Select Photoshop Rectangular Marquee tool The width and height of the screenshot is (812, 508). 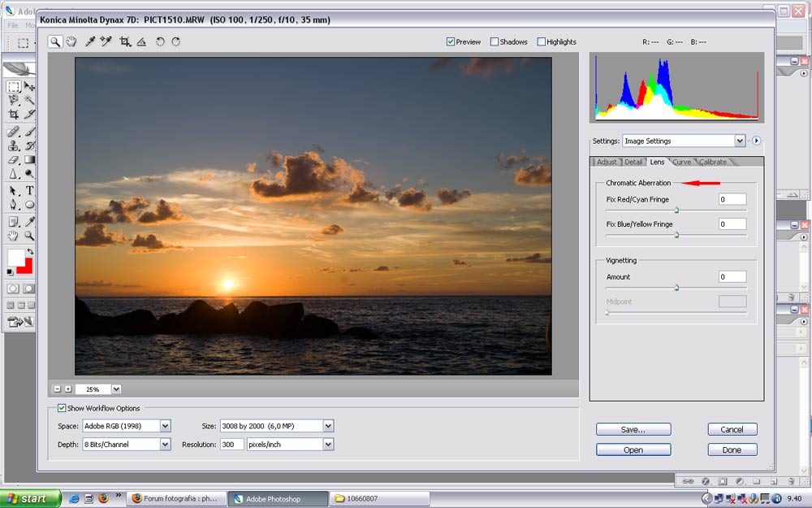(x=14, y=87)
